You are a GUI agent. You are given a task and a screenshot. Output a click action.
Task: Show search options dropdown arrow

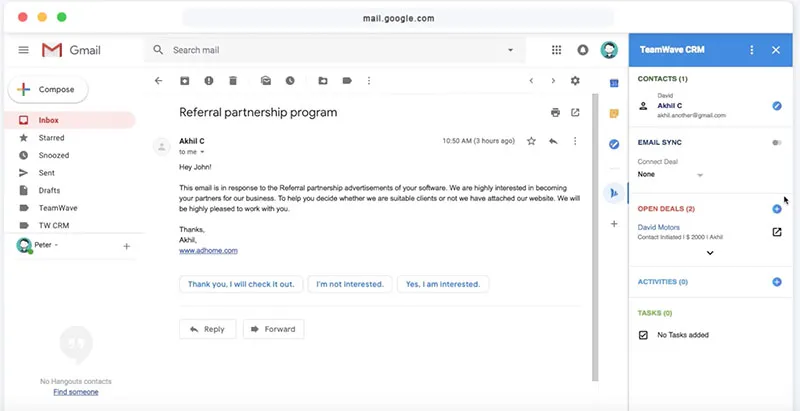click(510, 50)
